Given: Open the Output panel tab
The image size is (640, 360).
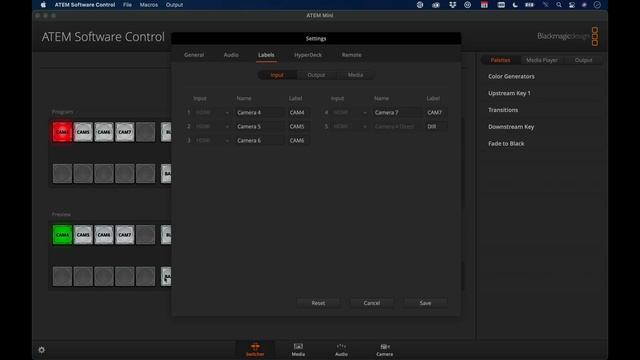Looking at the screenshot, I should tap(583, 60).
